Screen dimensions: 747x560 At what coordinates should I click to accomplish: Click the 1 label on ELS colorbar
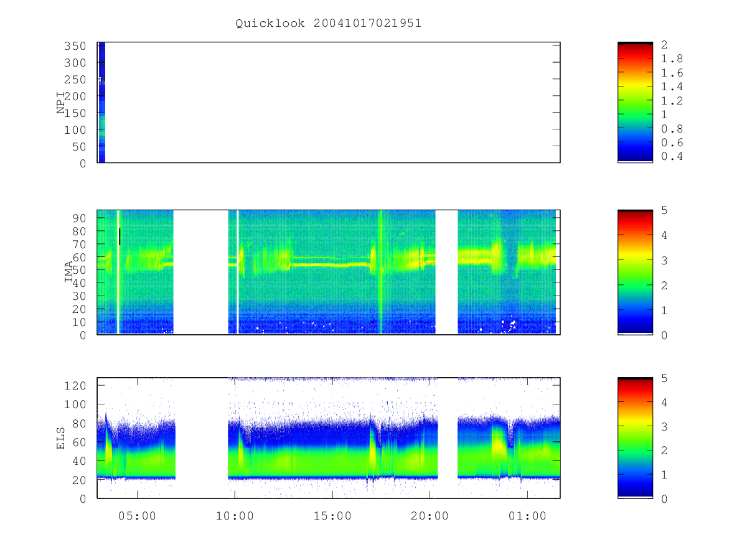pyautogui.click(x=664, y=475)
